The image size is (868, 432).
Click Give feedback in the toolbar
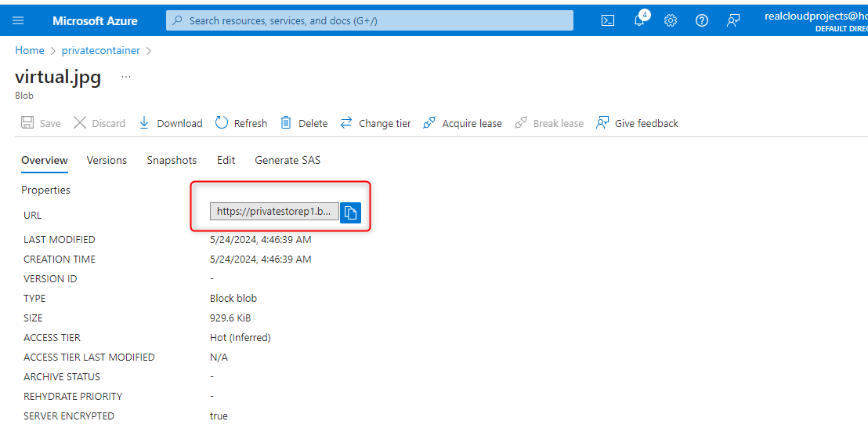[x=637, y=123]
